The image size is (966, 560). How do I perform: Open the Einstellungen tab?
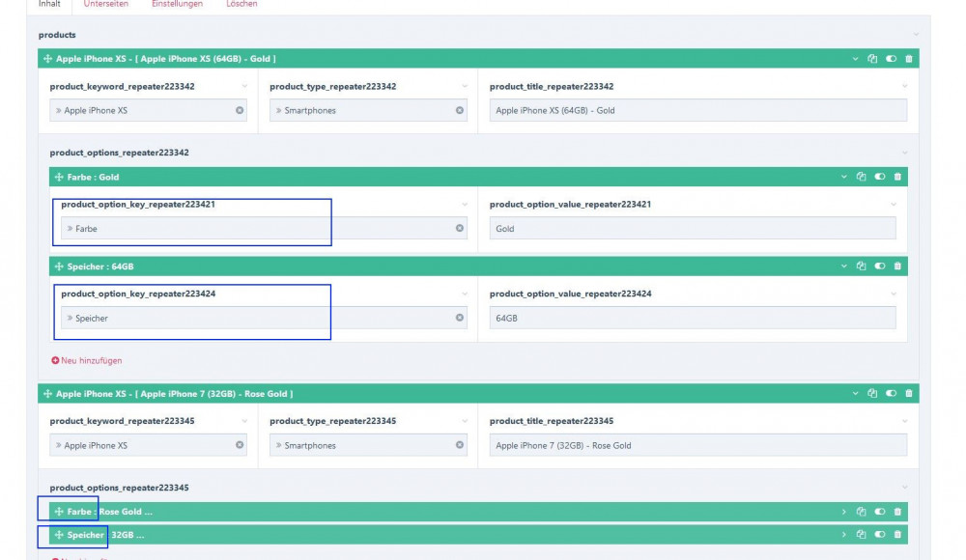pos(177,5)
